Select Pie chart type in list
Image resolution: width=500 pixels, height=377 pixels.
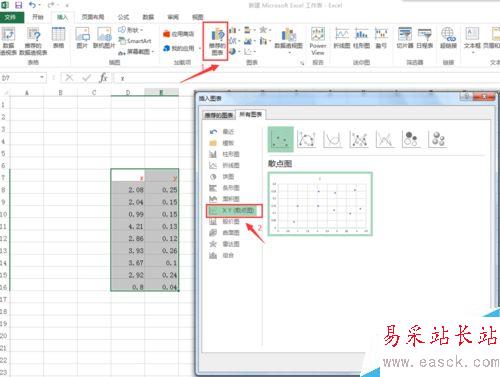[222, 177]
